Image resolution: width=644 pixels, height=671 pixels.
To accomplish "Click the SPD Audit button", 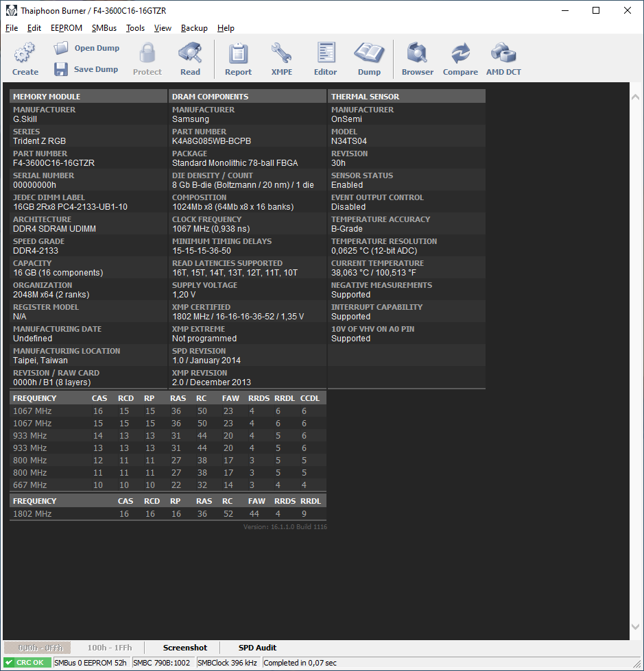I will click(257, 648).
